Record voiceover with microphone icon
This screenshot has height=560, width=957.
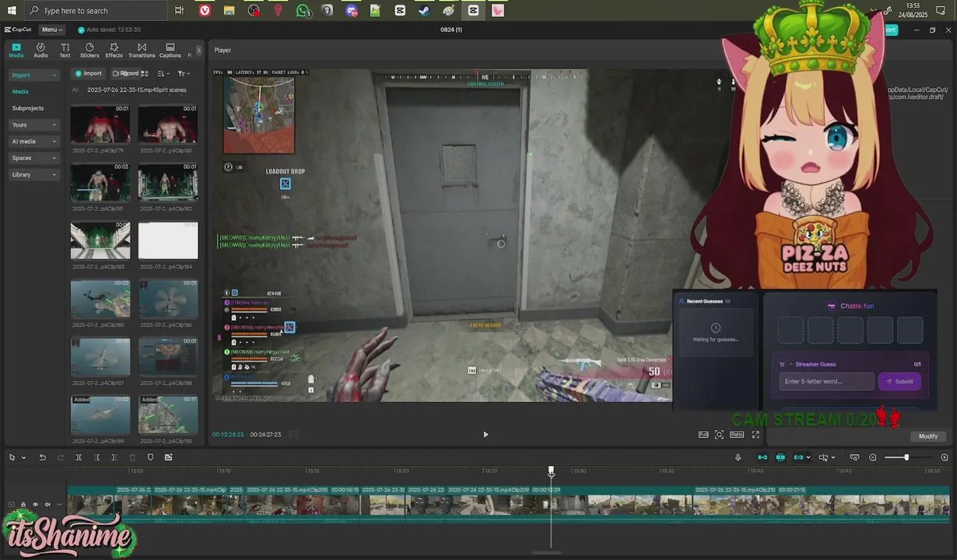tap(738, 457)
